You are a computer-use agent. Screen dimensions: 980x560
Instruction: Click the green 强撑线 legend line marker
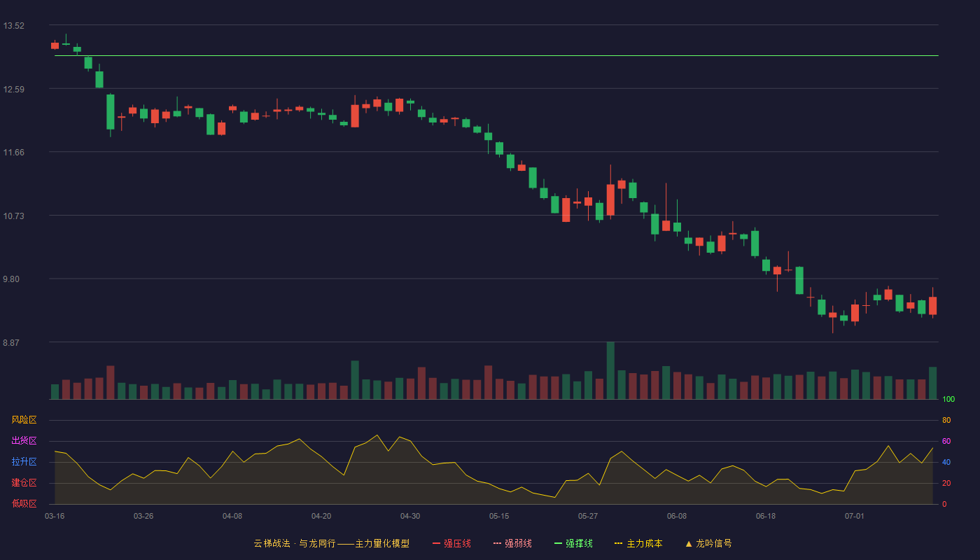[x=558, y=543]
